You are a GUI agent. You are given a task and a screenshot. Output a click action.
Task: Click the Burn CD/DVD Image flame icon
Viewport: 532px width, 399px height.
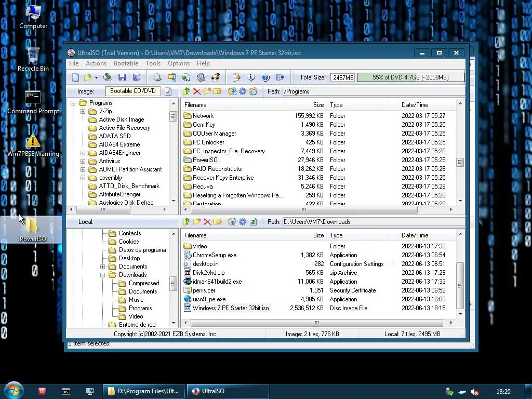point(216,77)
